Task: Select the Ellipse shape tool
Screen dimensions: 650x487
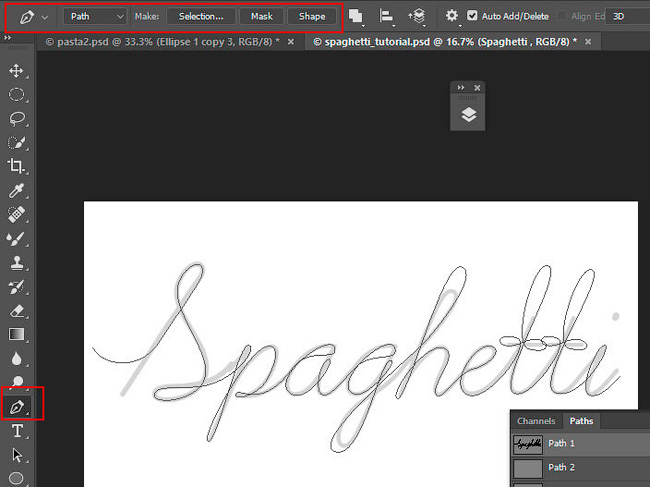Action: [16, 478]
